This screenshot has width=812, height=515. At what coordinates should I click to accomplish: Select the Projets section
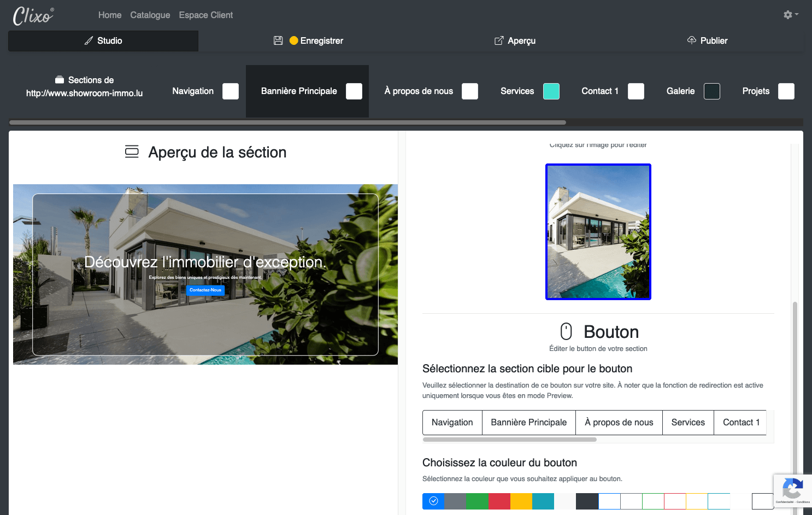(x=756, y=91)
